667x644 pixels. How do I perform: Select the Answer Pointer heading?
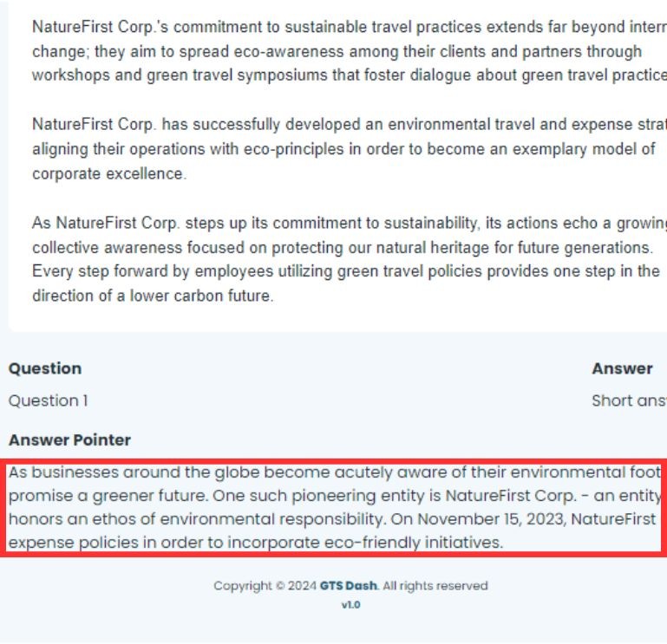(69, 439)
